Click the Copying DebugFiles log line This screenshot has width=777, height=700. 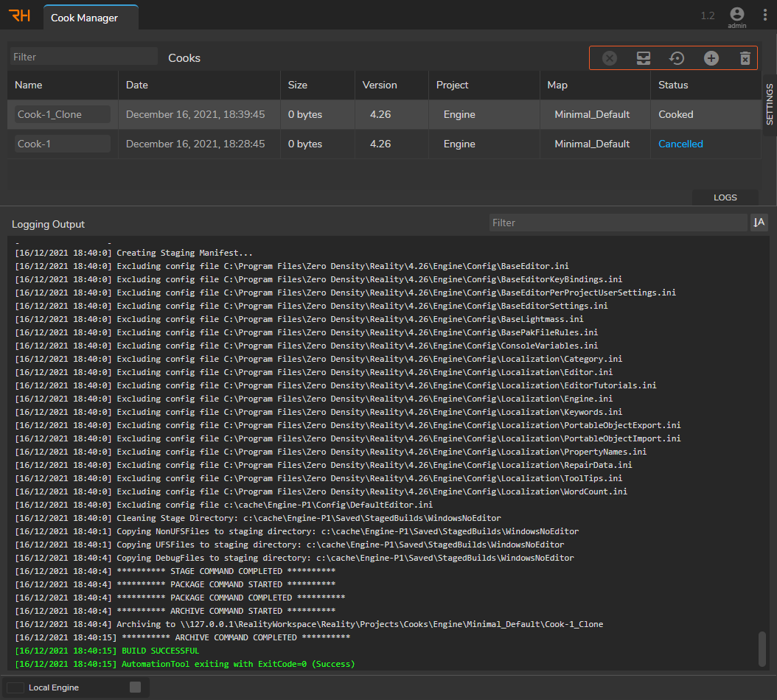[x=294, y=558]
